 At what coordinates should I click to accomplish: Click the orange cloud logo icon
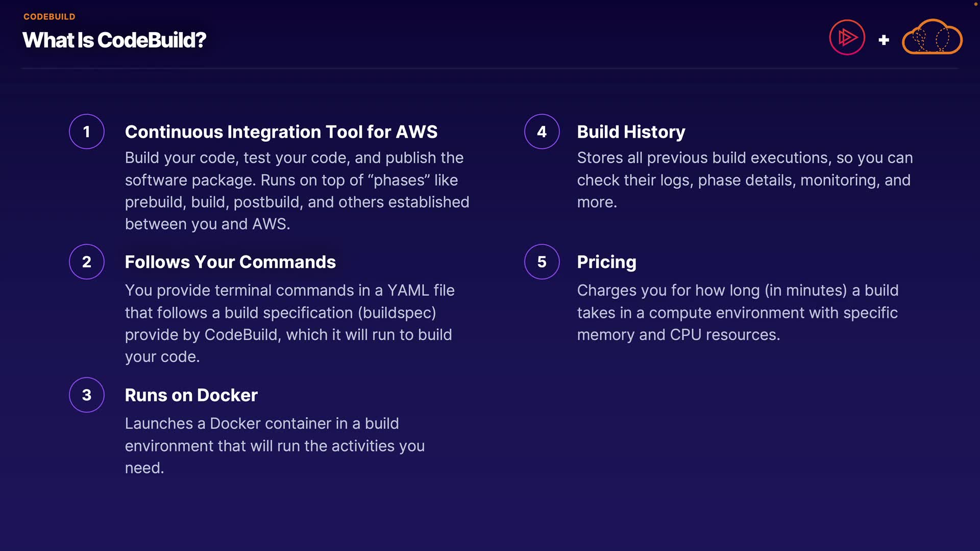(x=932, y=37)
